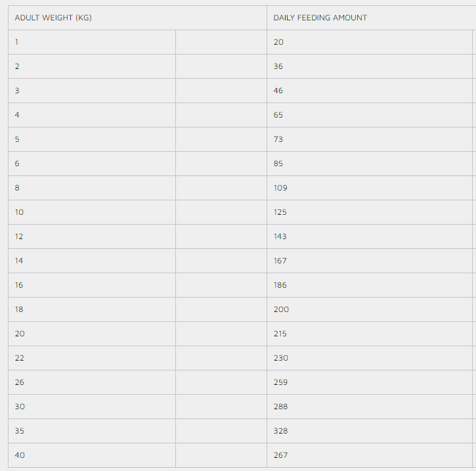This screenshot has height=471, width=476.
Task: Select the weight cell showing 4
Action: coord(17,115)
